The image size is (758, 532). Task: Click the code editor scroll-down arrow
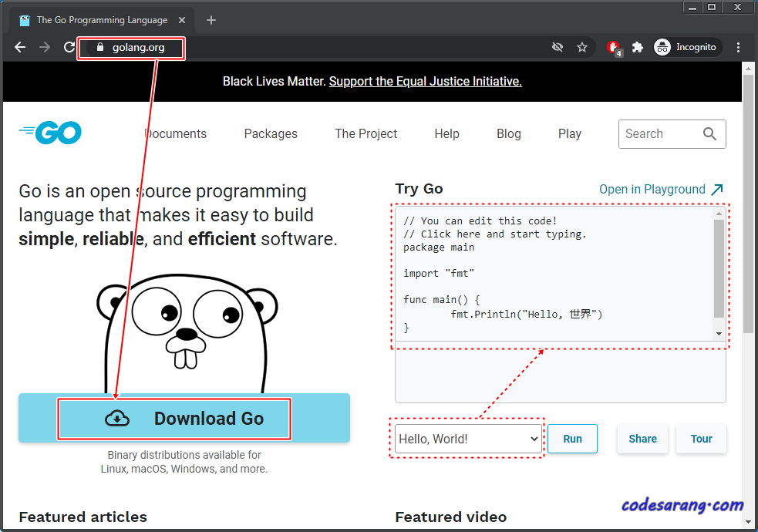pyautogui.click(x=719, y=334)
